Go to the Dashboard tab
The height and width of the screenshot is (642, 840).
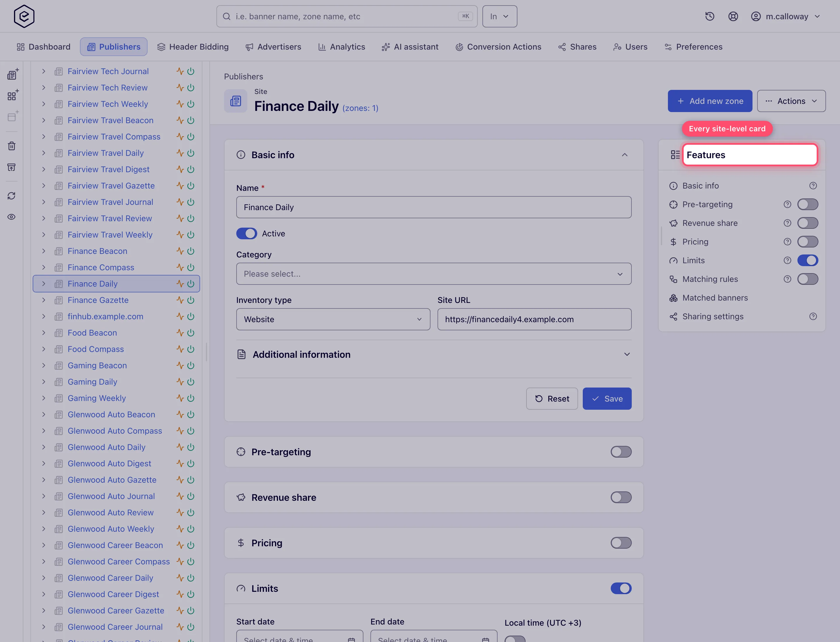43,47
